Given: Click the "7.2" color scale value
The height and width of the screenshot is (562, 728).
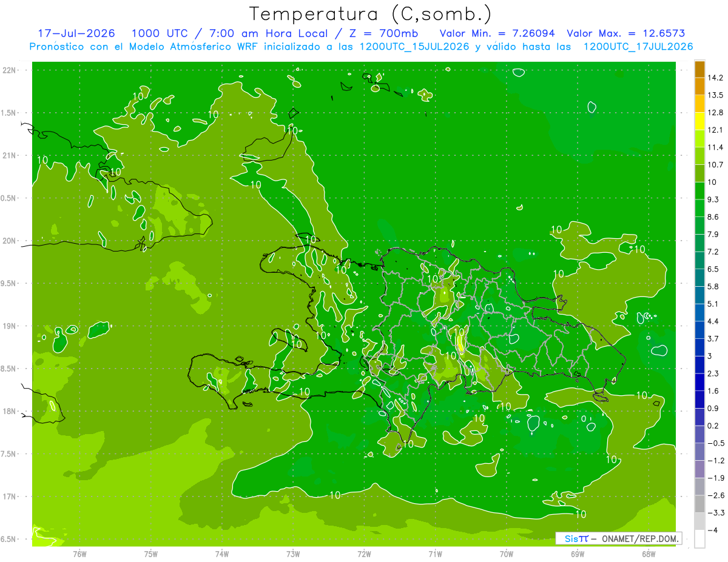Looking at the screenshot, I should (x=713, y=252).
